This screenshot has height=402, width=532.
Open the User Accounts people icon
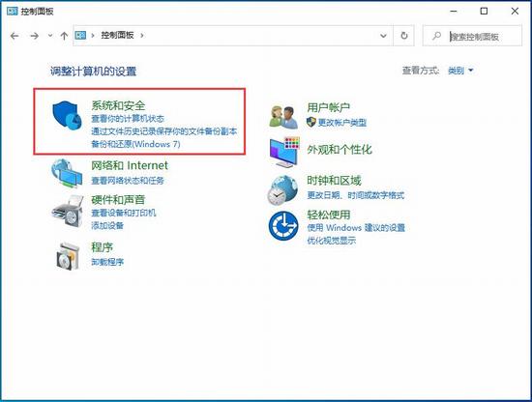click(283, 117)
